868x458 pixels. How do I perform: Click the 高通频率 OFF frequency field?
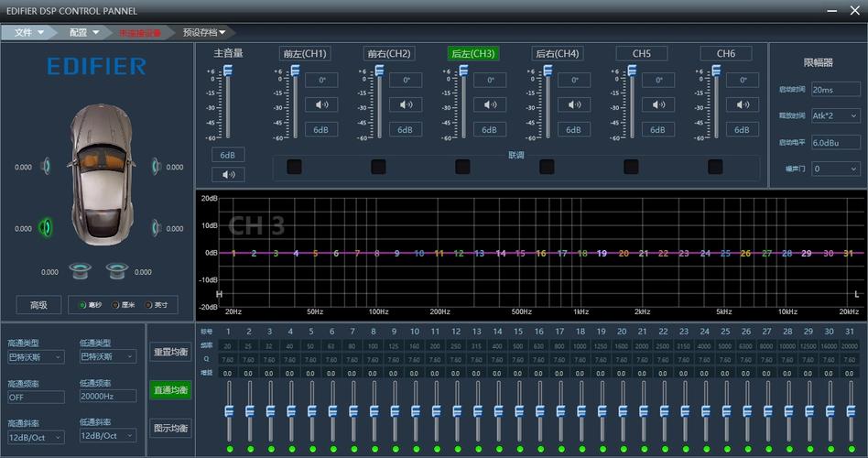pyautogui.click(x=36, y=397)
